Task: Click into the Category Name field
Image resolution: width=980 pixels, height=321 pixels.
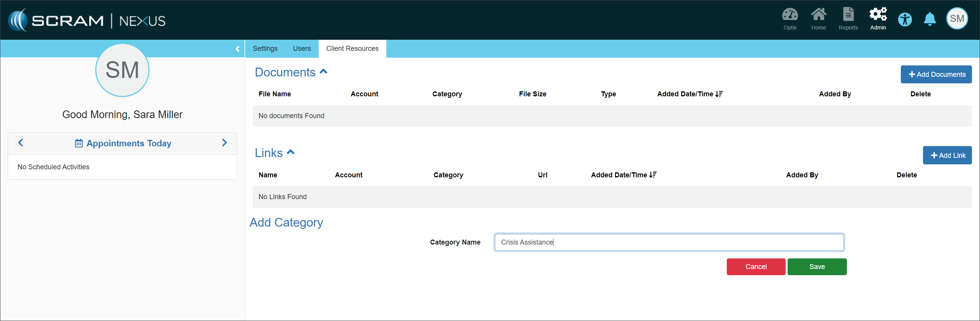Action: click(x=669, y=242)
